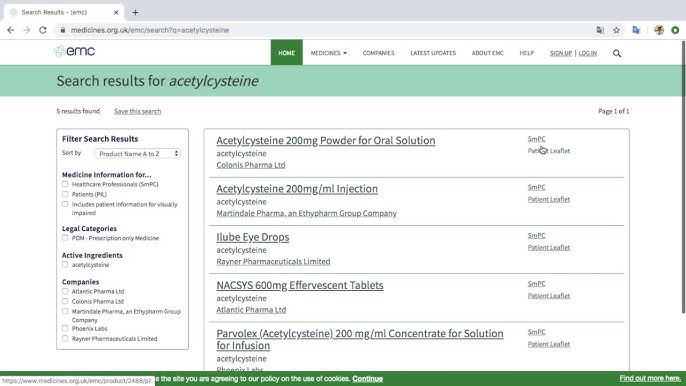The image size is (686, 386).
Task: Open the site search magnifier icon
Action: pyautogui.click(x=617, y=53)
